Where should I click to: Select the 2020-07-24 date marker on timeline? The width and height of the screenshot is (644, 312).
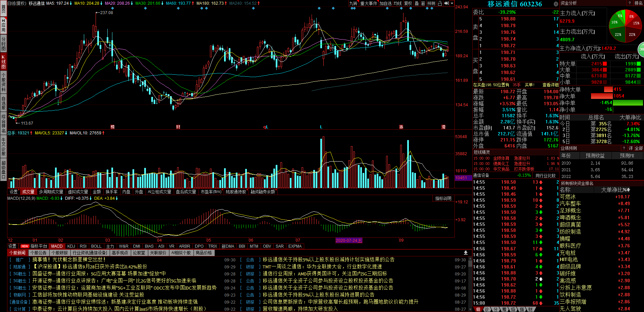tap(348, 240)
